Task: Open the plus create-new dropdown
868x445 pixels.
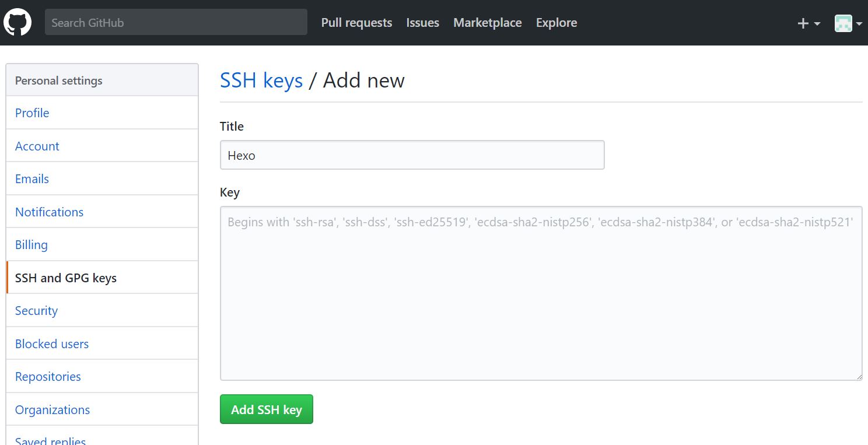Action: [808, 23]
